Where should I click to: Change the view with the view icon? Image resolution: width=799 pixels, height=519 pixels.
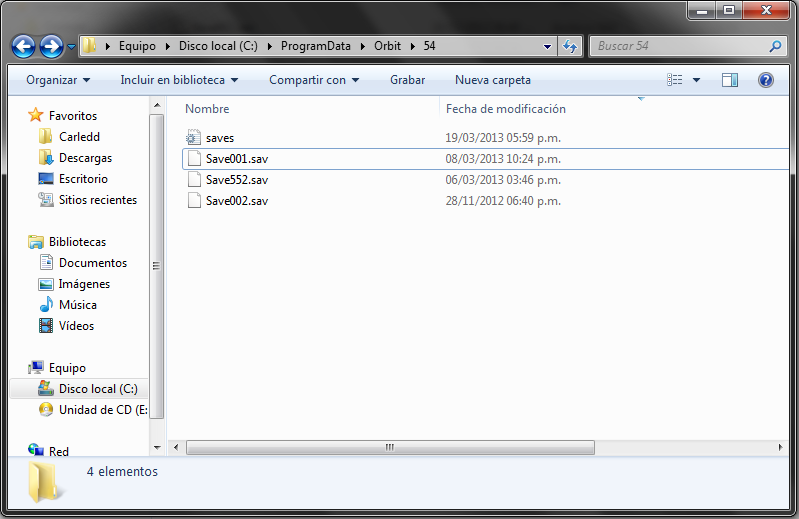point(675,80)
